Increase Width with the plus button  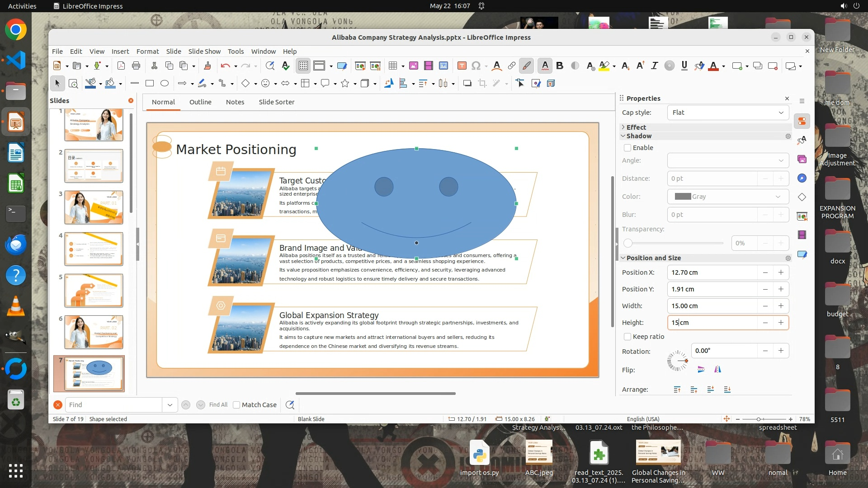[x=781, y=306]
